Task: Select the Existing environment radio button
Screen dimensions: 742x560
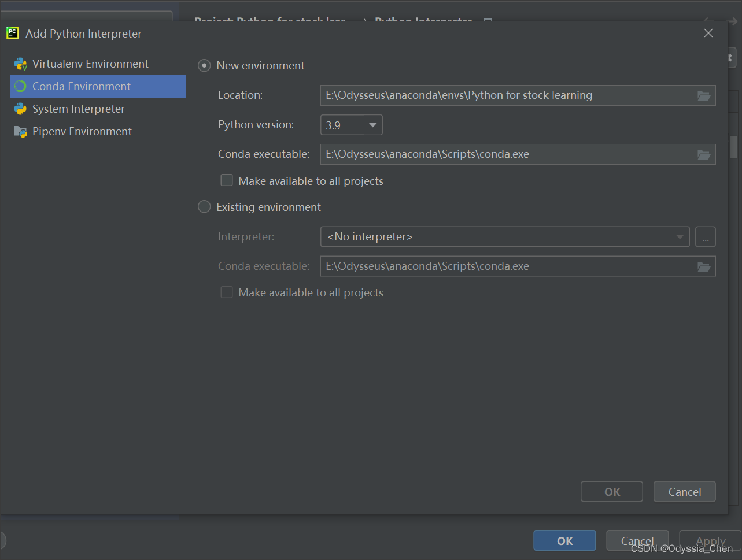Action: tap(204, 206)
